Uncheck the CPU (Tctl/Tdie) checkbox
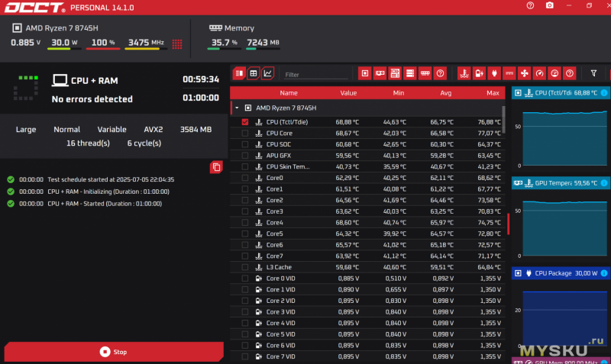The image size is (611, 364). coord(244,122)
